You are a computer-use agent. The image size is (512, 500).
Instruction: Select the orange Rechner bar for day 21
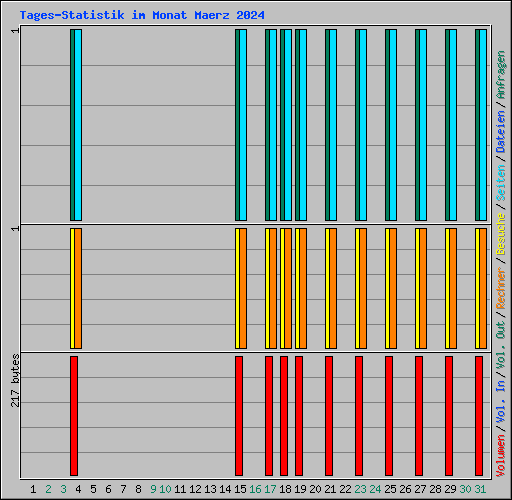(333, 289)
